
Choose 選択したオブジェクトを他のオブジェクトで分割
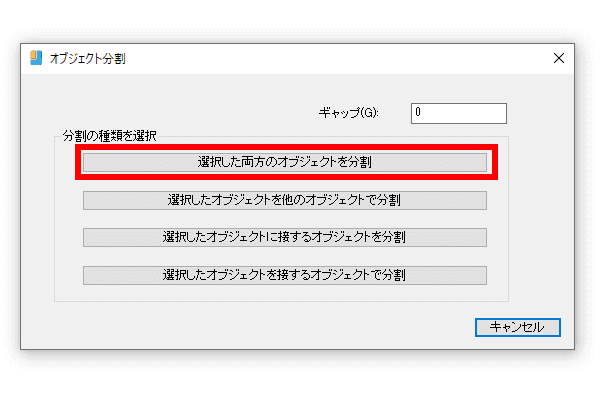[x=285, y=200]
